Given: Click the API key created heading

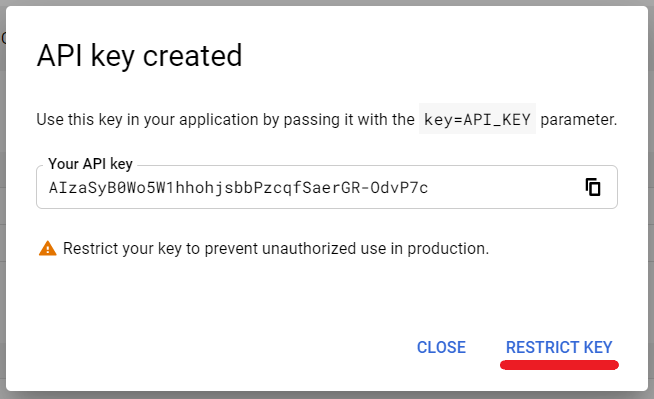Looking at the screenshot, I should tap(139, 56).
